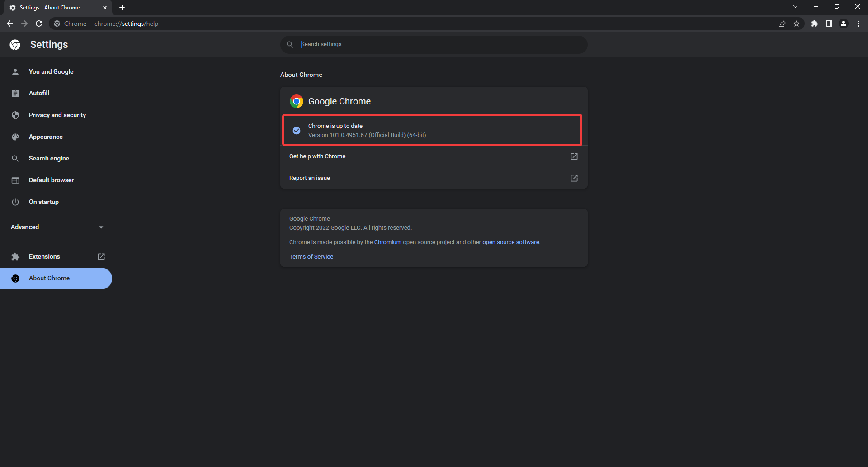
Task: Click Copyright 2022 Google LLC text
Action: point(350,228)
